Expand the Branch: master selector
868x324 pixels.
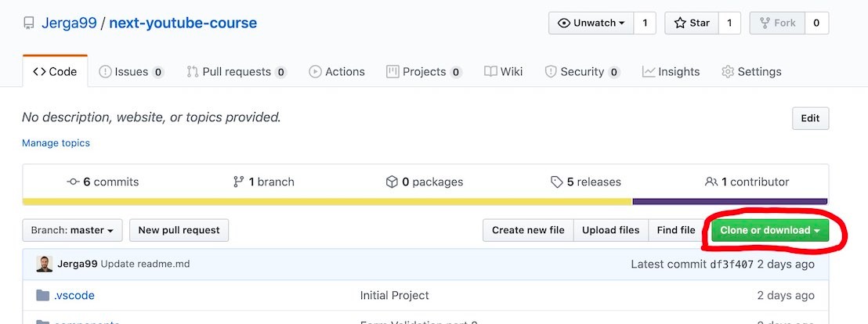(x=72, y=230)
